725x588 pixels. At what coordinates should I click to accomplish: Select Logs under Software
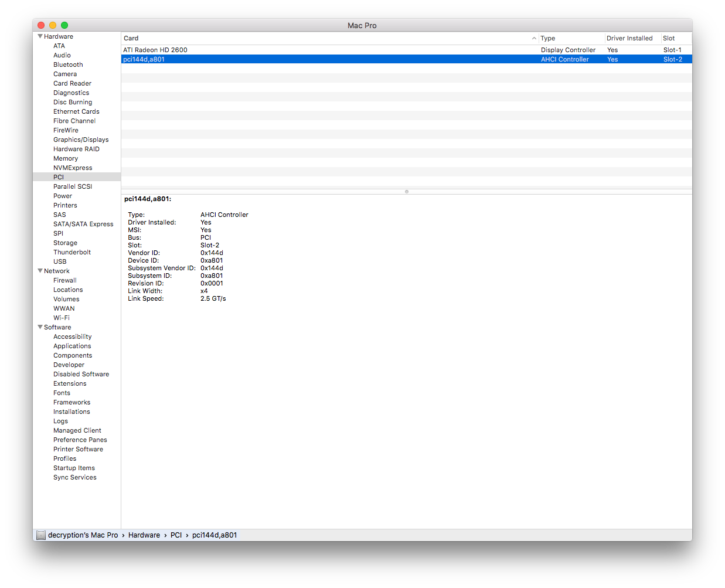[x=60, y=421]
